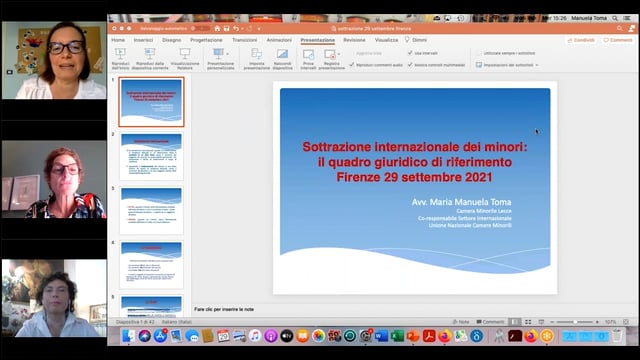Open Photos app from the Dock
This screenshot has height=360, width=640.
point(318,336)
